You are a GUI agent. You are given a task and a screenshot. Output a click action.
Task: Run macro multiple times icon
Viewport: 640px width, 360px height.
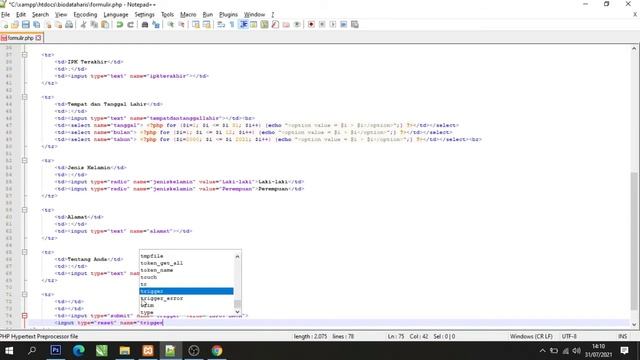tap(344, 25)
